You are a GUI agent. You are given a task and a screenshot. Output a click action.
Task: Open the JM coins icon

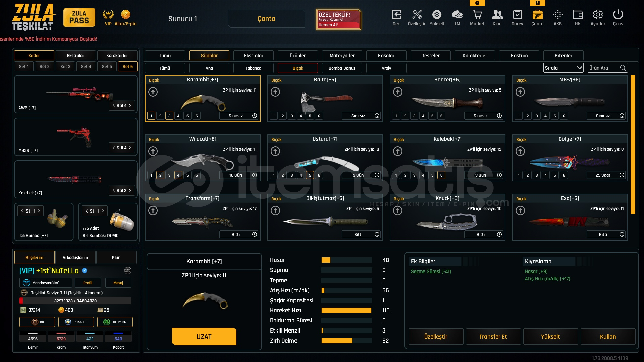pos(457,15)
